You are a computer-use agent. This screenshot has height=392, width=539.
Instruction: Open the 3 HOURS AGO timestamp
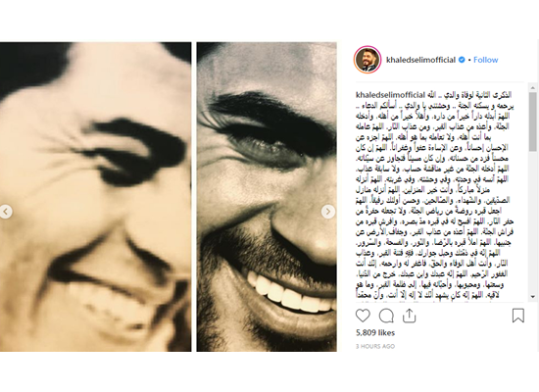375,346
